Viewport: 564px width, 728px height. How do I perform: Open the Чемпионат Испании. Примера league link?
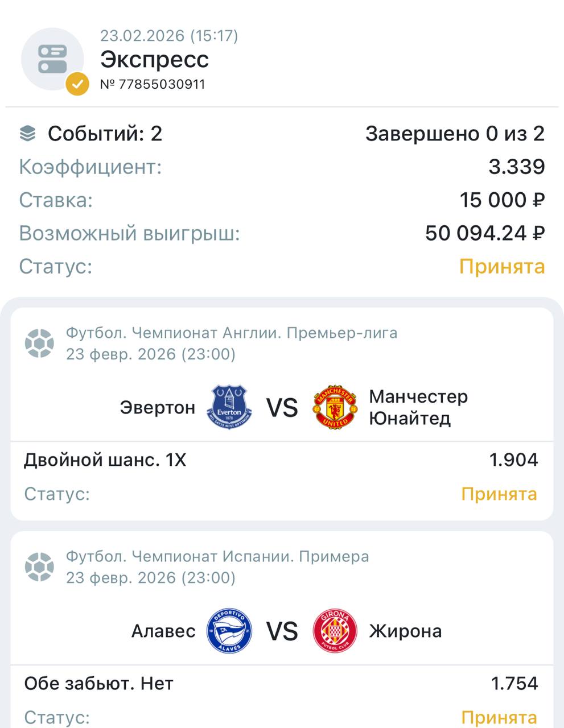coord(217,556)
